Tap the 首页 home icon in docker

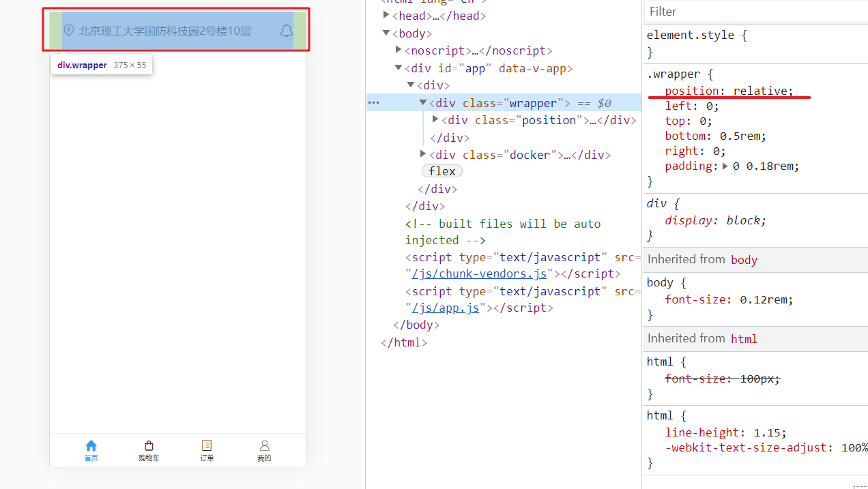click(x=91, y=445)
